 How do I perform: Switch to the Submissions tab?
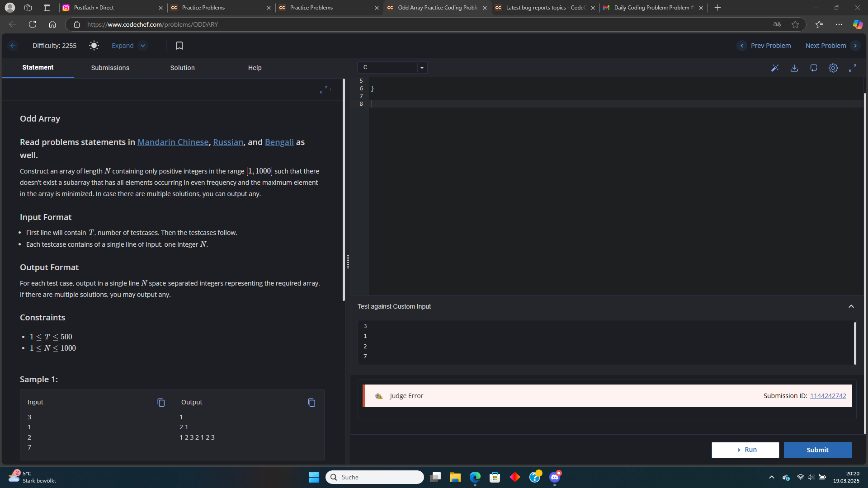coord(110,68)
